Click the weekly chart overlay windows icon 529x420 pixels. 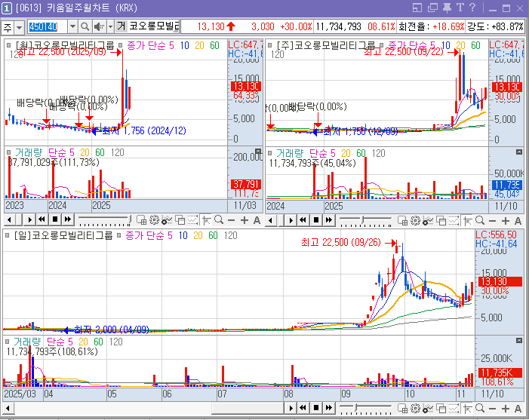pyautogui.click(x=441, y=221)
